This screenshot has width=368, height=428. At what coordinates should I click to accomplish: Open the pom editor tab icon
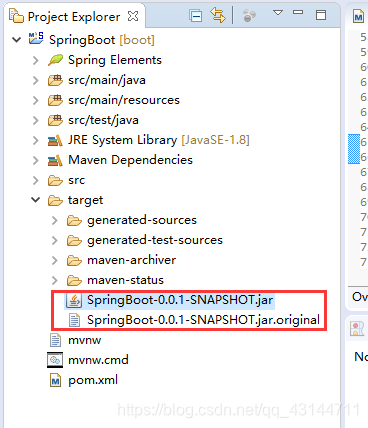click(358, 16)
